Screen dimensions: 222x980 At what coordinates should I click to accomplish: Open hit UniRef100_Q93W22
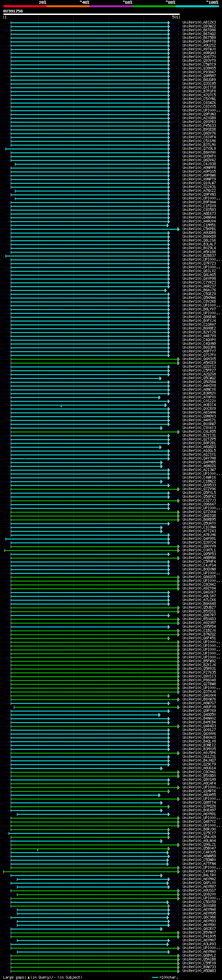coord(199,26)
